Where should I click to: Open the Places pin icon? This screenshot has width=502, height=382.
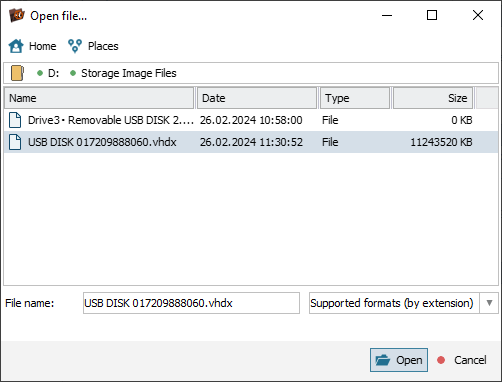pos(75,46)
